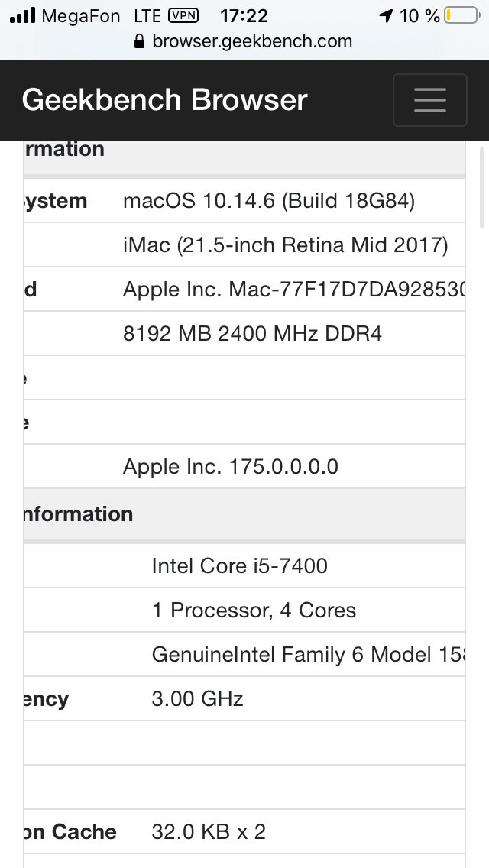This screenshot has height=868, width=489.
Task: Tap the Apple Inc. Mac-77F17D7DA motherboard row
Action: click(x=293, y=290)
